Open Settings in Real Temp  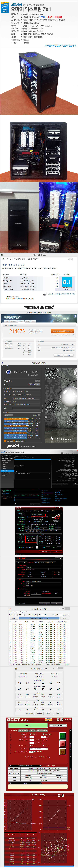[x=58, y=713]
